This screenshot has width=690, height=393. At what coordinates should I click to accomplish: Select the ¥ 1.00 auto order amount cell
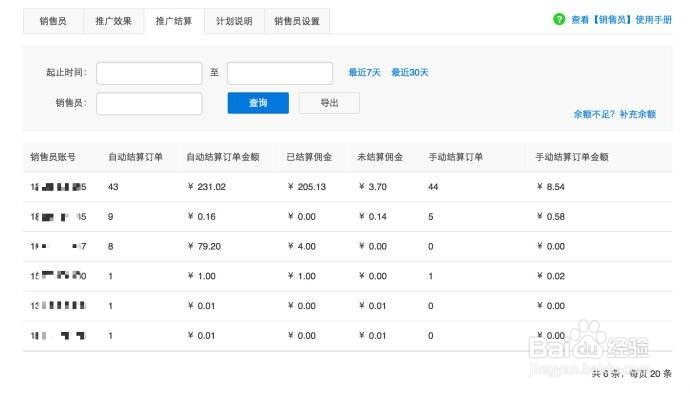pyautogui.click(x=202, y=276)
